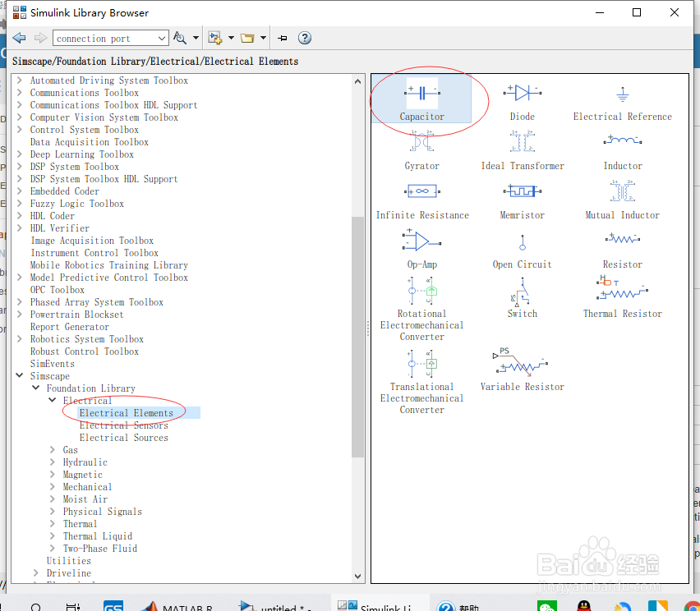
Task: Collapse the Simscape tree node
Action: [20, 375]
